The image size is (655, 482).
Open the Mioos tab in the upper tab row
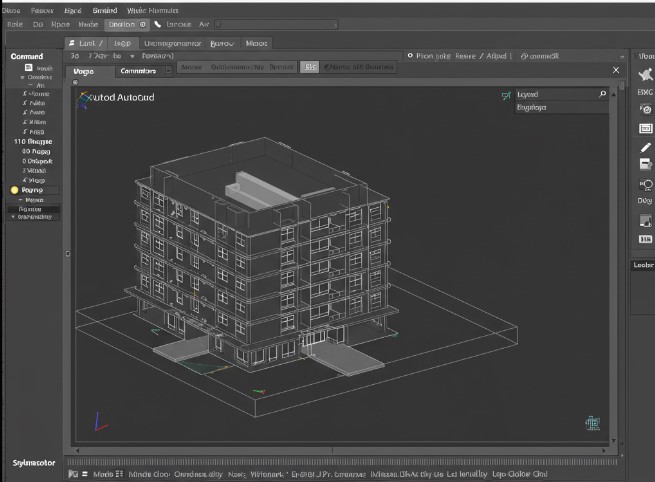pos(257,44)
